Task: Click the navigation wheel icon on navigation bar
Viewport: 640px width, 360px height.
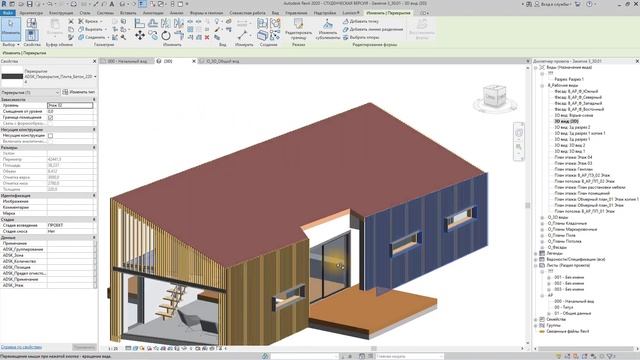Action: coord(519,133)
